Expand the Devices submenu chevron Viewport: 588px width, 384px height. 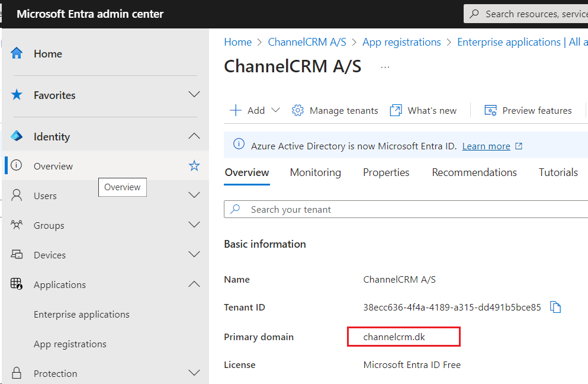coord(194,254)
